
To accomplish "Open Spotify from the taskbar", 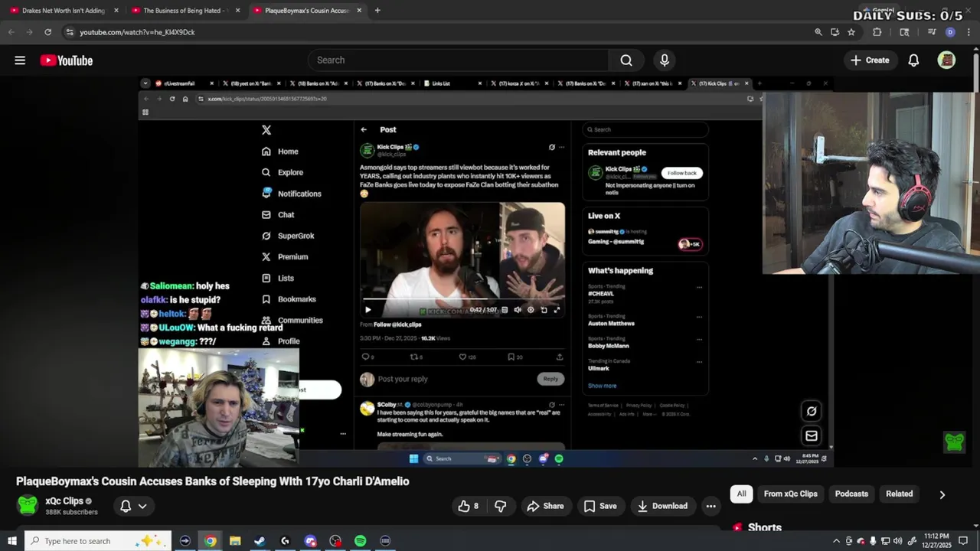I will click(x=360, y=541).
